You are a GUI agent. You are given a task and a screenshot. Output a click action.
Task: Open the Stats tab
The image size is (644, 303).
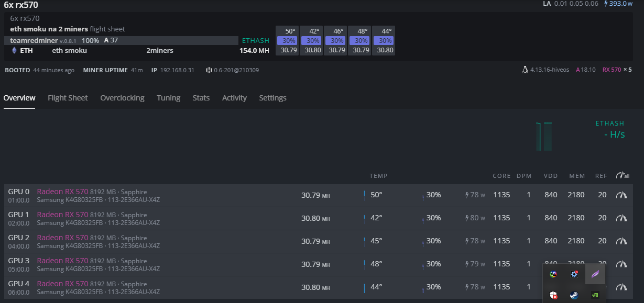(x=201, y=98)
